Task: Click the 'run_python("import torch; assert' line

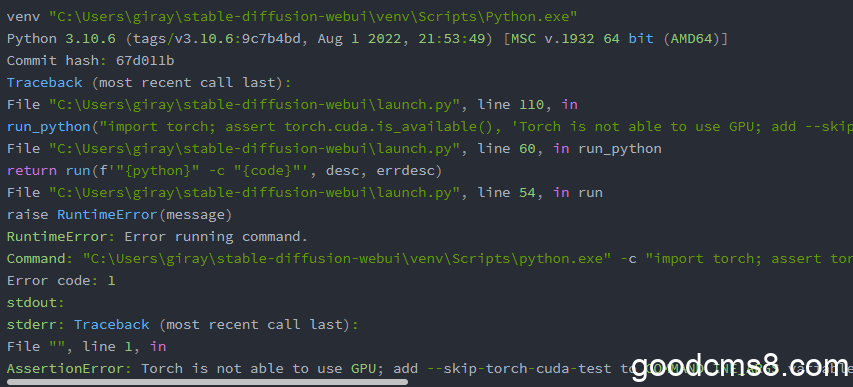Action: pyautogui.click(x=430, y=127)
